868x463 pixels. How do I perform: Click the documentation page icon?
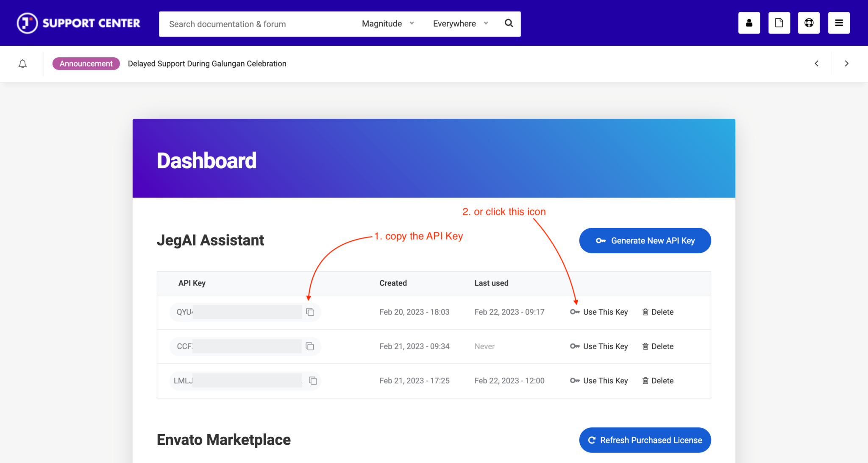point(779,23)
